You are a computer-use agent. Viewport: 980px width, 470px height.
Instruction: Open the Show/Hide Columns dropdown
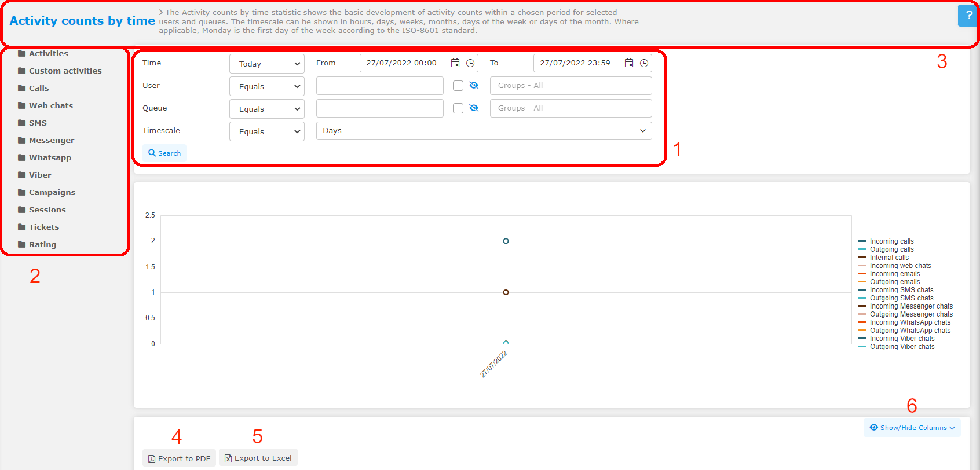coord(912,428)
